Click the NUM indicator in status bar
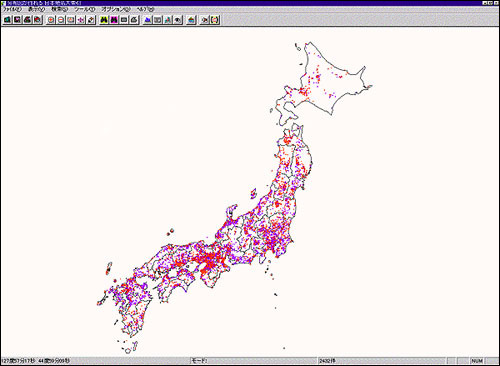The height and width of the screenshot is (366, 500). click(x=477, y=361)
